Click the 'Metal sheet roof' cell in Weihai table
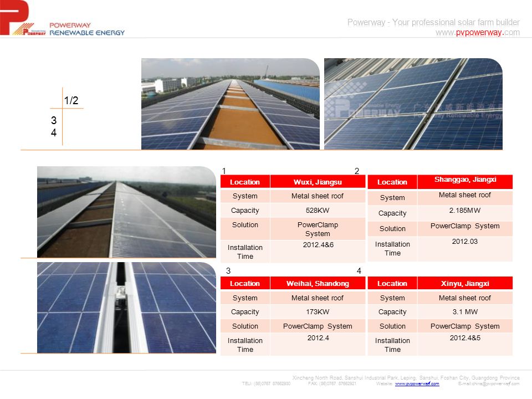 point(318,298)
